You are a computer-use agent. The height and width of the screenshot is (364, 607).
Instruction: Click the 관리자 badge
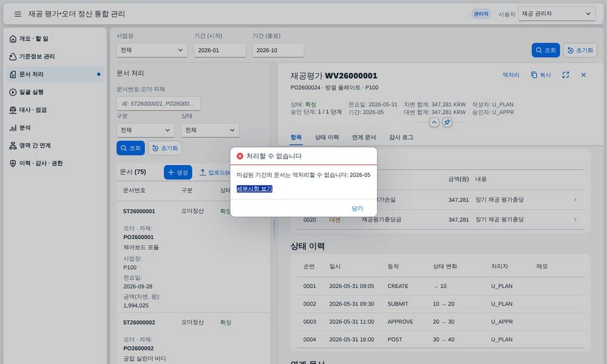pyautogui.click(x=481, y=14)
